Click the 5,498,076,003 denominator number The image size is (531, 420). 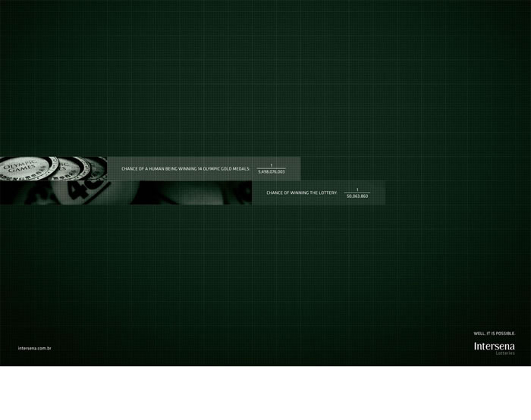click(271, 172)
